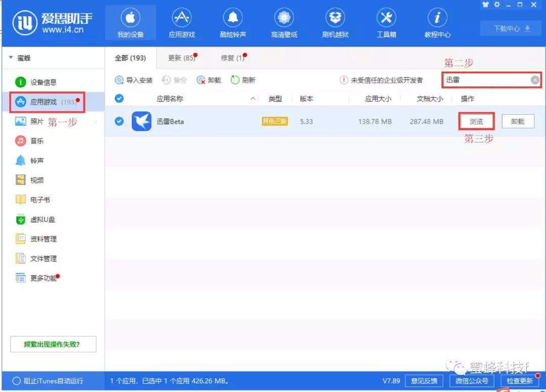Click inside the 迅雷 search field
The height and width of the screenshot is (392, 546).
pyautogui.click(x=485, y=79)
